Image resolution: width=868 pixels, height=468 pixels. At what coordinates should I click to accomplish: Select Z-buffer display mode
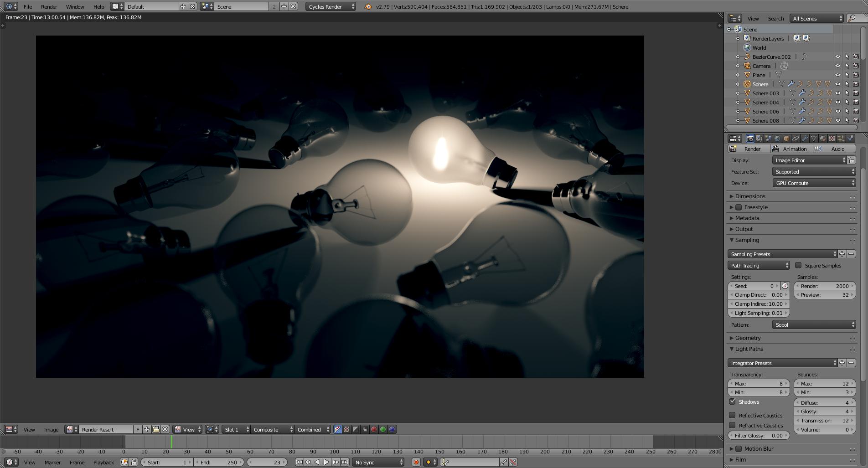(365, 429)
